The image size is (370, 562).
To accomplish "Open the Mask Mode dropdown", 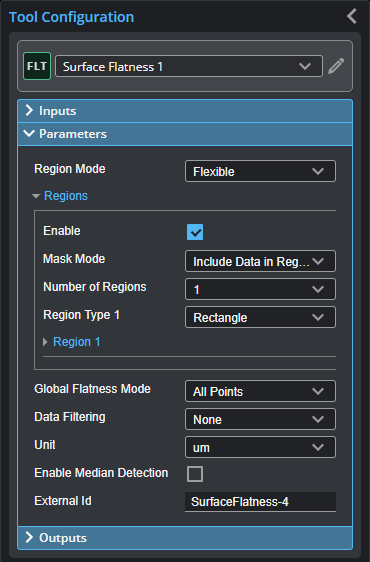I will click(x=260, y=261).
